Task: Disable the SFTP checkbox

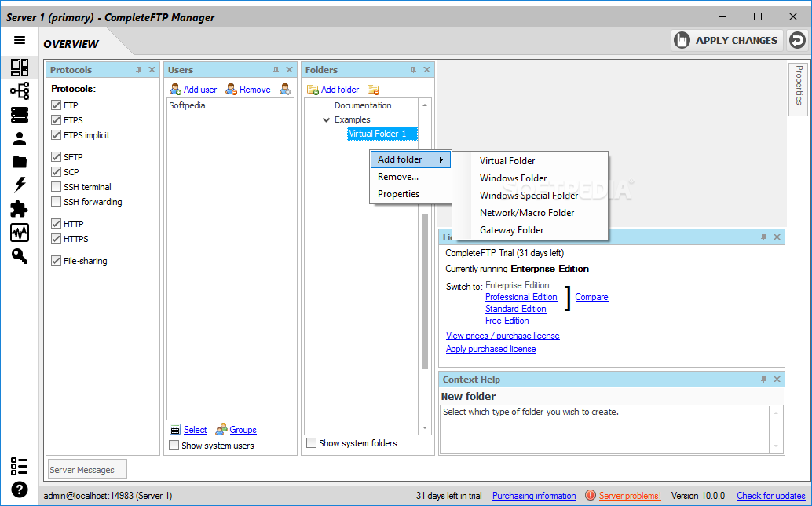Action: point(56,157)
